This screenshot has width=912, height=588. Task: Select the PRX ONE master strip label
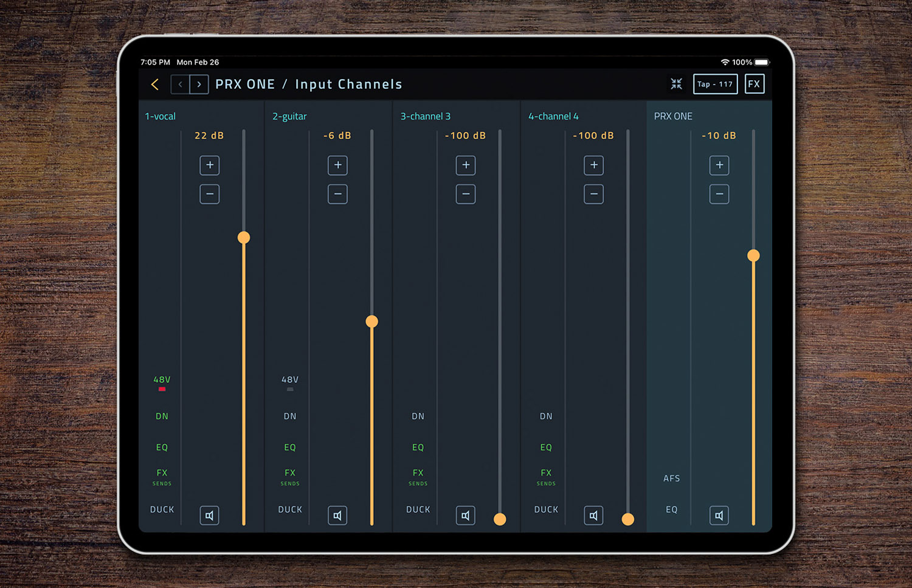673,116
